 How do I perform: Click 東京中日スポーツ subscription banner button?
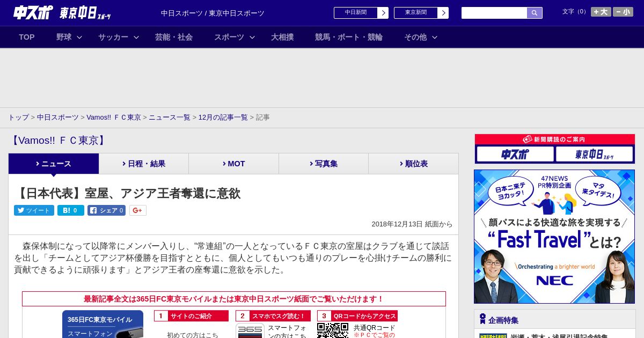[594, 155]
